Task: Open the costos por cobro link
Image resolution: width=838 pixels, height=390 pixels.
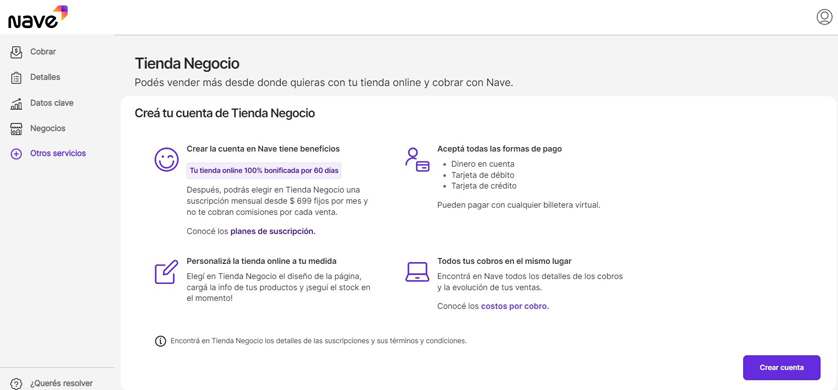Action: (515, 306)
